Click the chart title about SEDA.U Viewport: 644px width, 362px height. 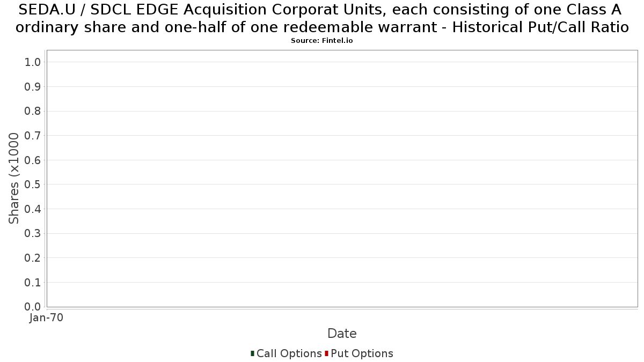322,18
